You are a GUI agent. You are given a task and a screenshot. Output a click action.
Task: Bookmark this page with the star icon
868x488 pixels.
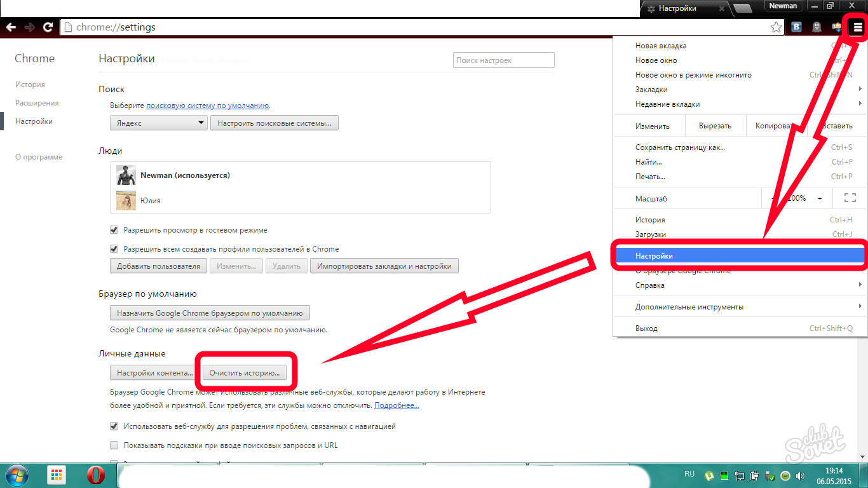(776, 27)
